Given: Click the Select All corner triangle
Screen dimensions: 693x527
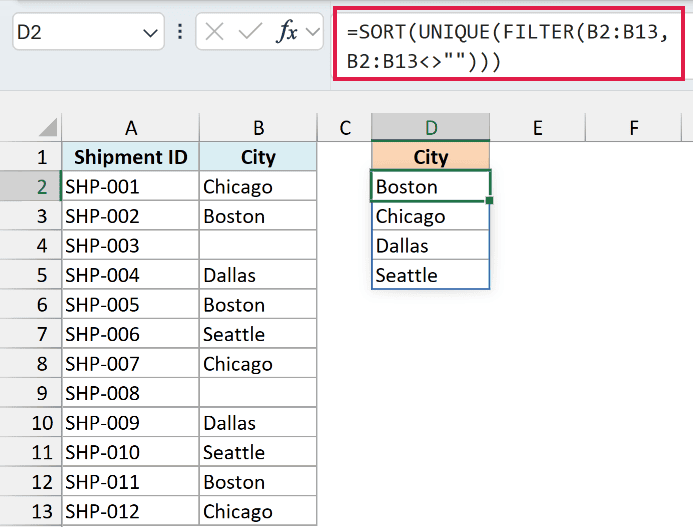Looking at the screenshot, I should click(x=48, y=127).
